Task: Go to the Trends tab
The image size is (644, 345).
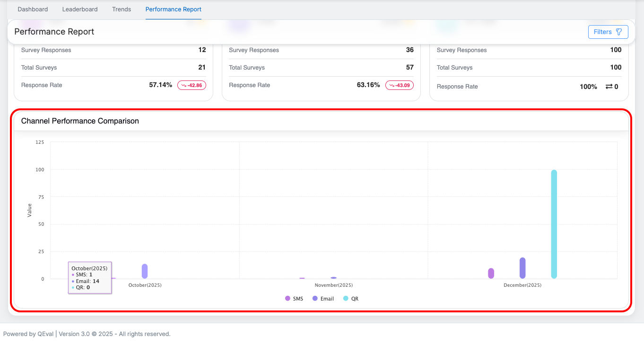Action: 122,9
